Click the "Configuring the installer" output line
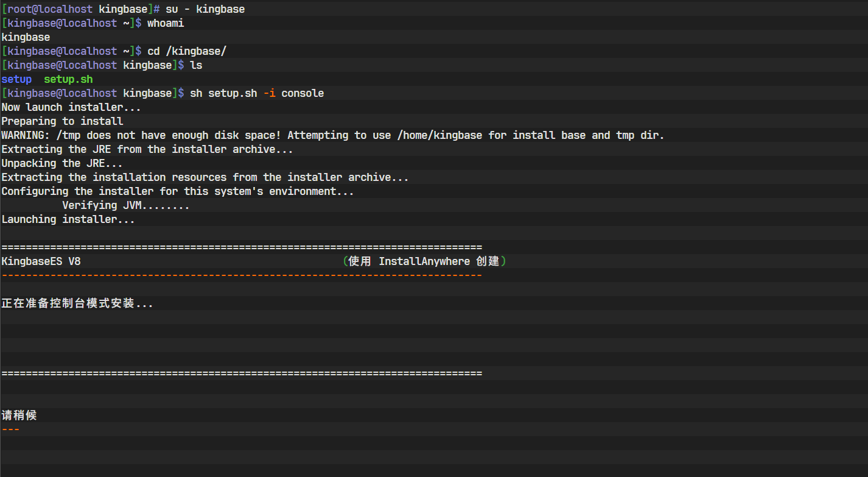 (x=177, y=191)
